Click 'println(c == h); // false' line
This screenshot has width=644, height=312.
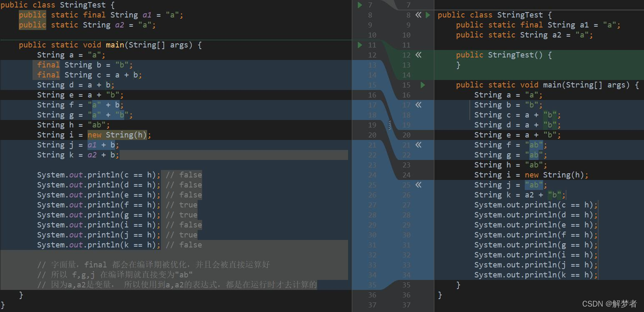pyautogui.click(x=119, y=175)
